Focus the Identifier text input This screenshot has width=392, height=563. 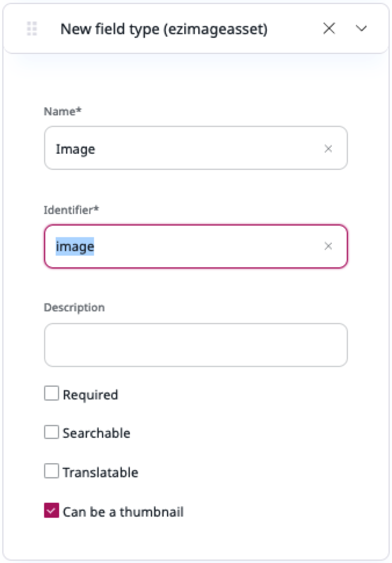(x=195, y=246)
